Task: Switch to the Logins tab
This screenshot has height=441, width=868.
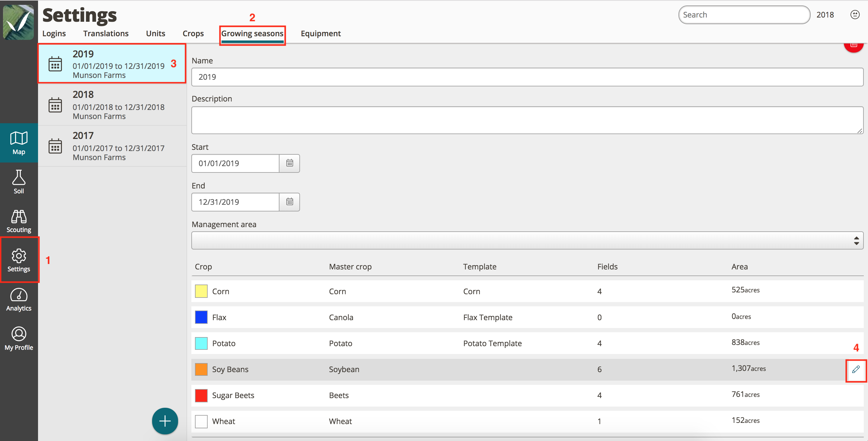Action: tap(54, 34)
